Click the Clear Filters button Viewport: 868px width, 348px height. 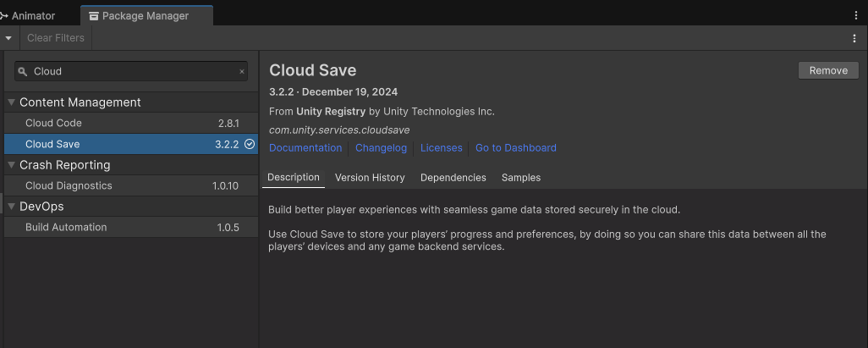pyautogui.click(x=55, y=38)
